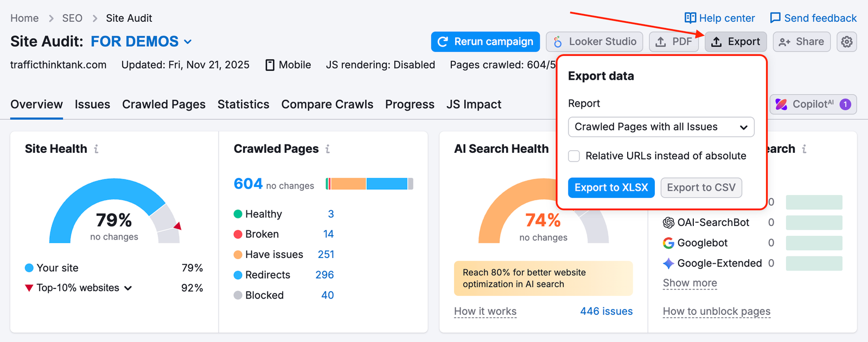Open the Copilot AI panel
This screenshot has height=342, width=868.
(x=812, y=104)
